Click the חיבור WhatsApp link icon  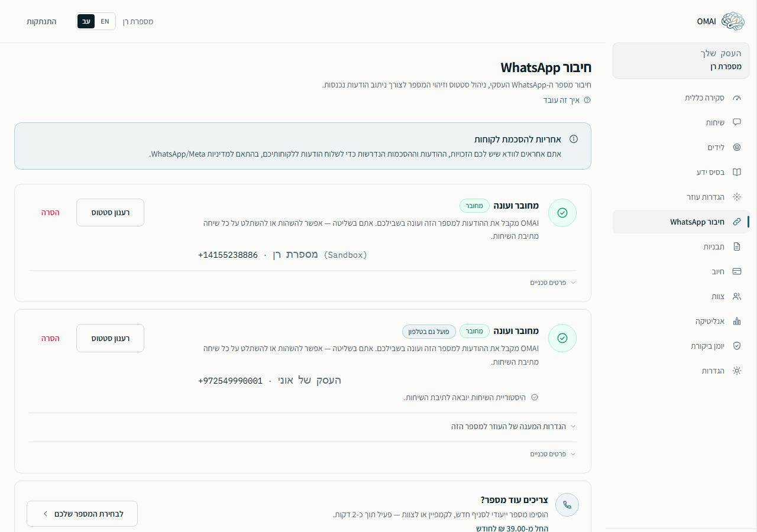point(736,222)
